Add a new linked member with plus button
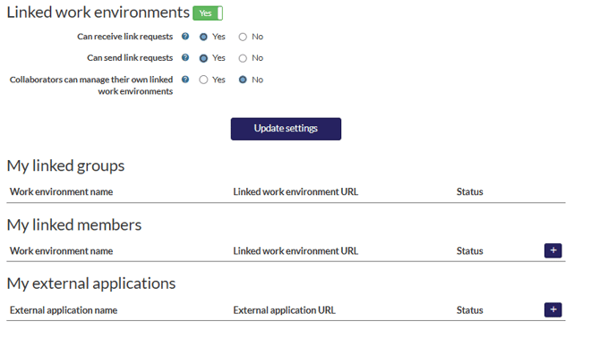This screenshot has width=600, height=364. point(553,250)
